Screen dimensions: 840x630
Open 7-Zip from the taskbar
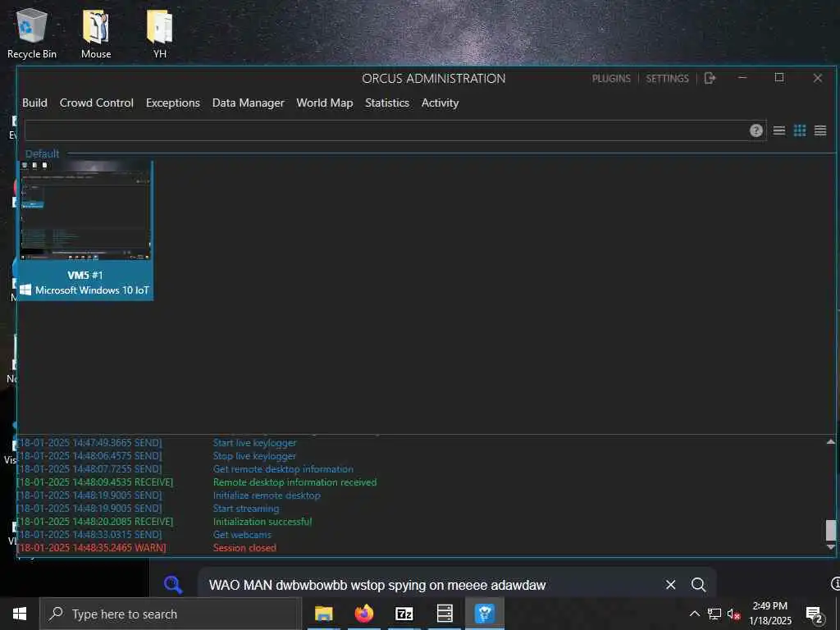404,614
